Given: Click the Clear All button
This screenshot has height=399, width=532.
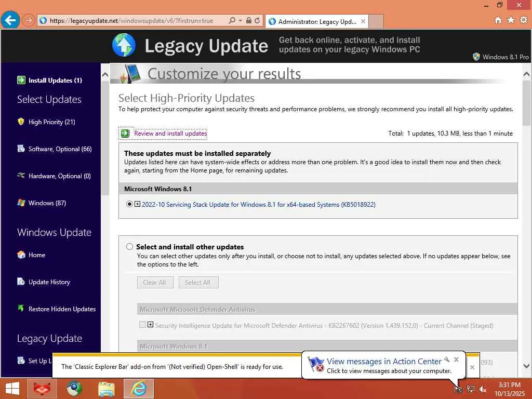Looking at the screenshot, I should click(x=155, y=282).
